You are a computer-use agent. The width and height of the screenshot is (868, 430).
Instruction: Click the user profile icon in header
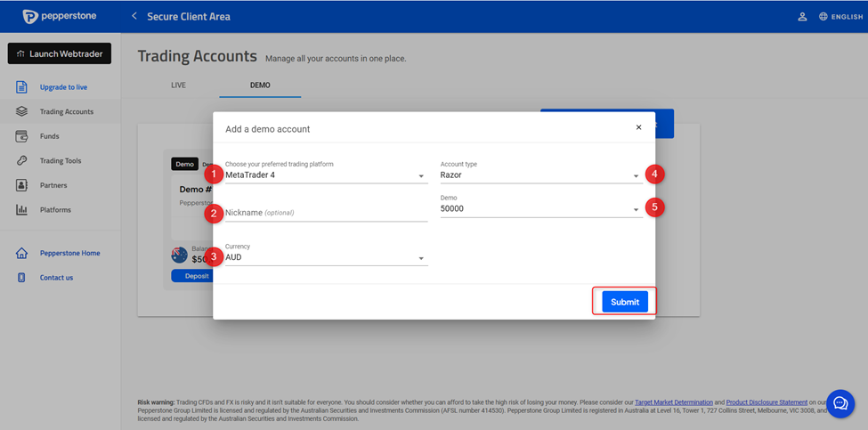click(x=802, y=16)
